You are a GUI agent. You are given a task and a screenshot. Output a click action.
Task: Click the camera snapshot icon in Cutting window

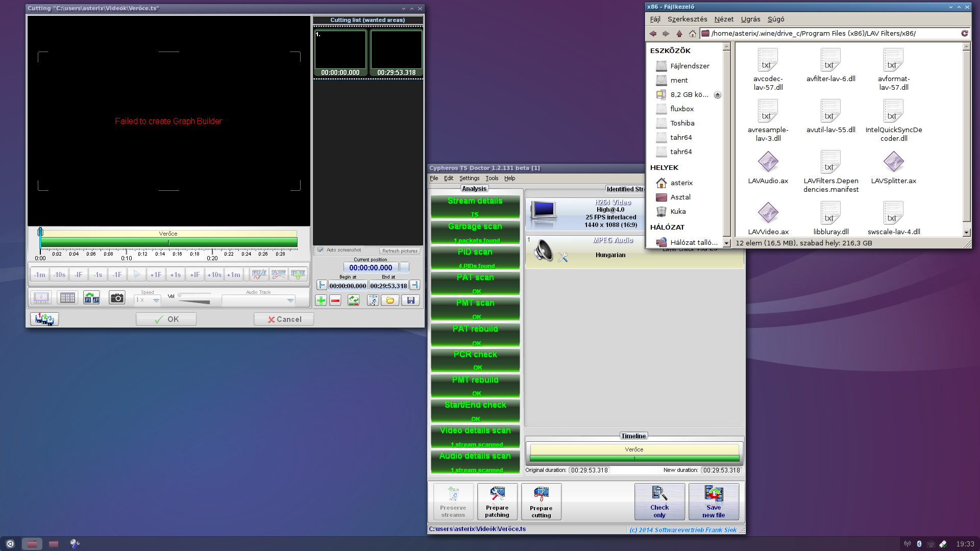click(x=117, y=298)
